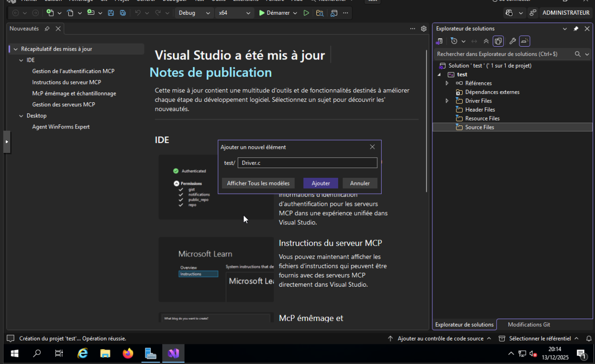Expand the Références node
This screenshot has width=595, height=364.
[x=447, y=83]
